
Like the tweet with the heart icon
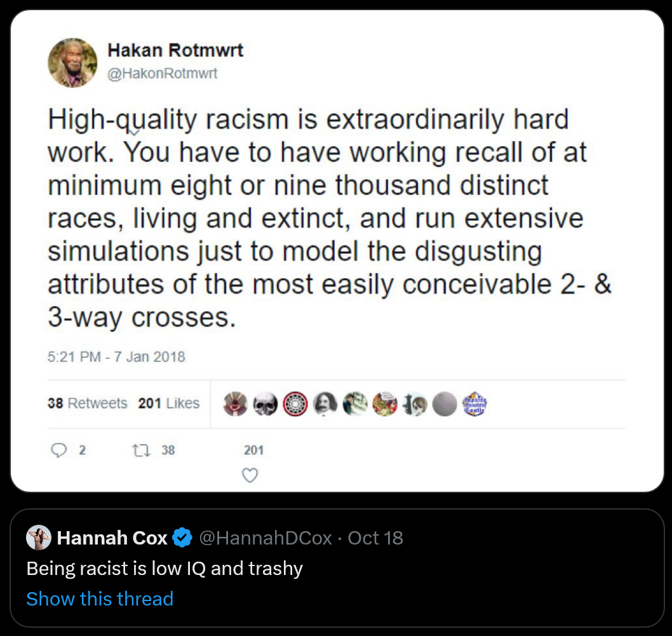pyautogui.click(x=251, y=475)
